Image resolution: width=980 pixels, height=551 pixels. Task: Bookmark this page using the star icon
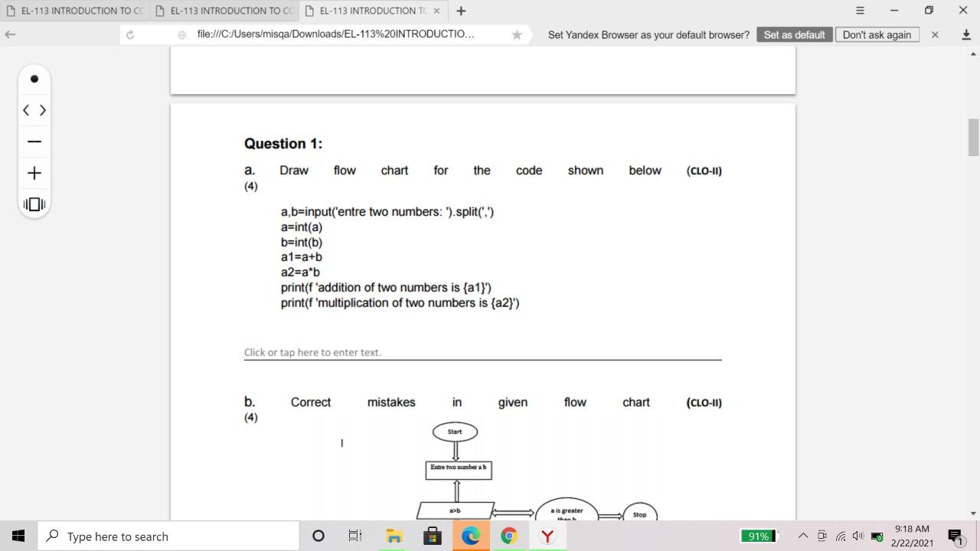(x=517, y=34)
